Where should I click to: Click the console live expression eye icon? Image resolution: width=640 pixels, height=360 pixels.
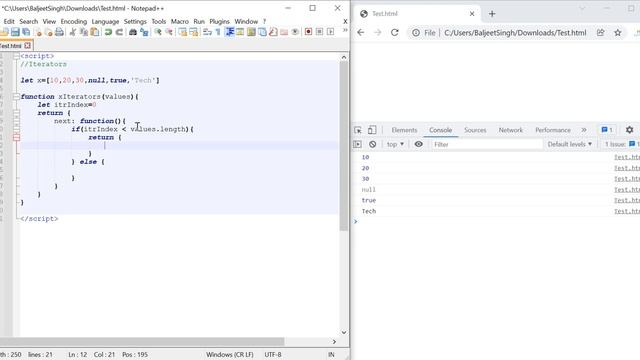click(419, 144)
